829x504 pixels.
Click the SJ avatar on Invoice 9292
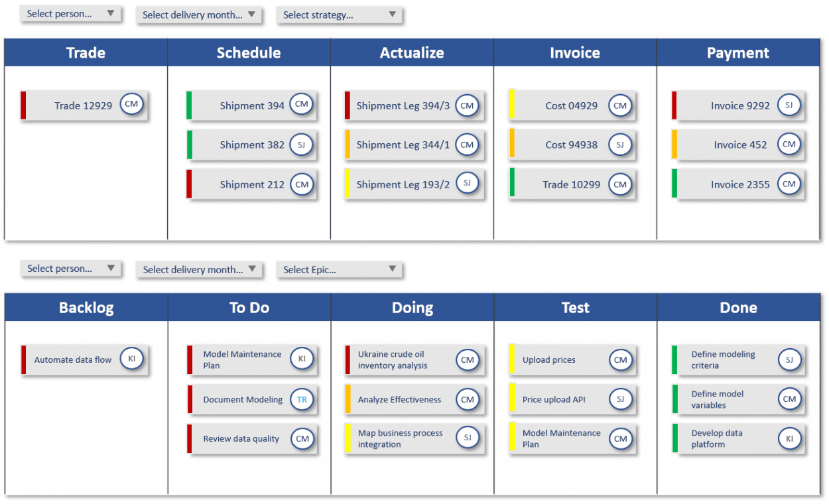coord(789,105)
